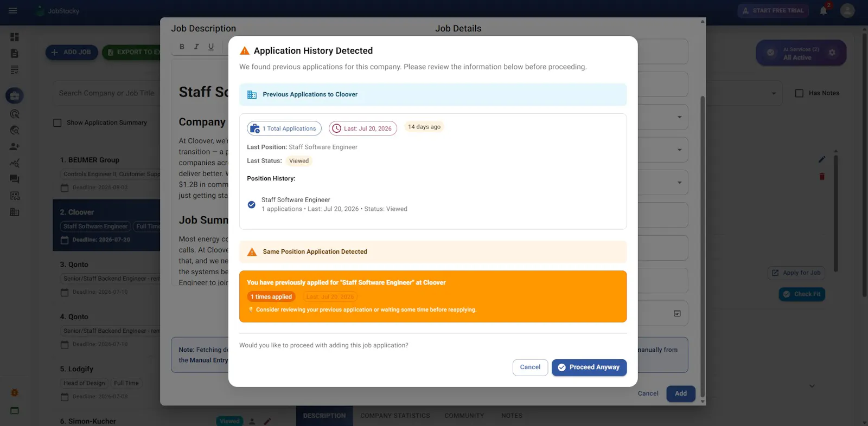Toggle Show Application Summary checkbox
The width and height of the screenshot is (868, 426).
[x=58, y=122]
